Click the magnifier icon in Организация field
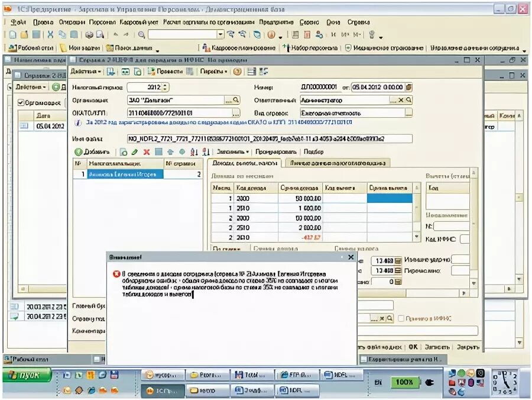532x400 pixels. click(236, 100)
